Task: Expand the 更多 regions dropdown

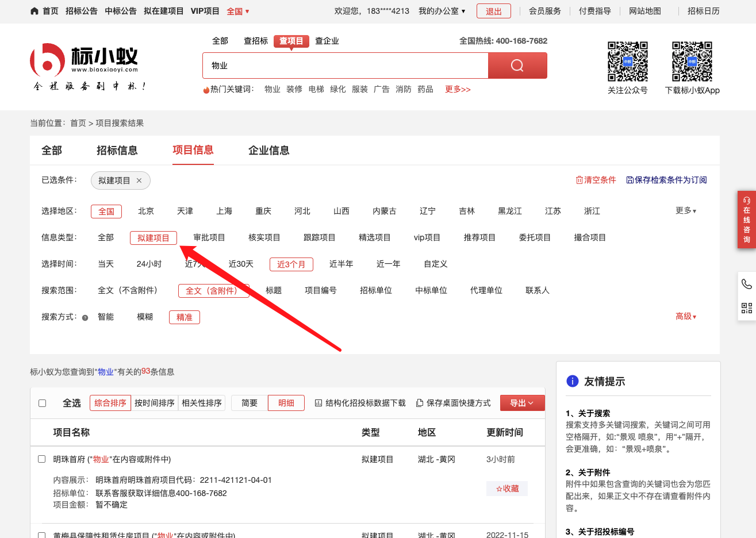Action: tap(685, 211)
